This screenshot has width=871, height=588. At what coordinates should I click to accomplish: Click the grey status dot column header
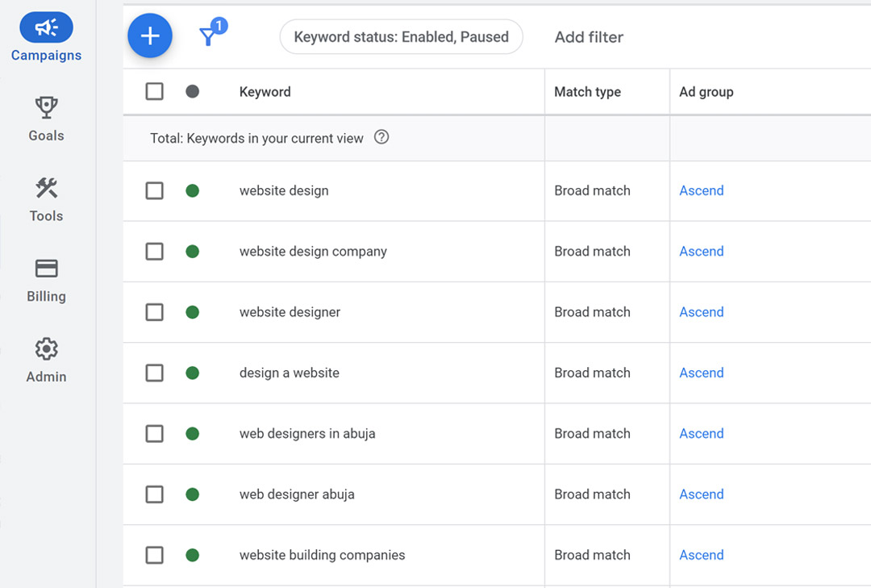point(192,91)
